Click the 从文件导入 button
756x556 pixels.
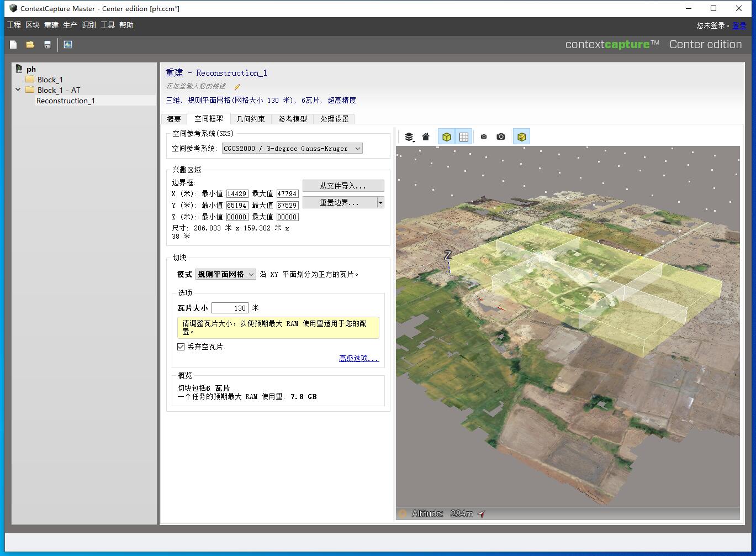tap(343, 186)
